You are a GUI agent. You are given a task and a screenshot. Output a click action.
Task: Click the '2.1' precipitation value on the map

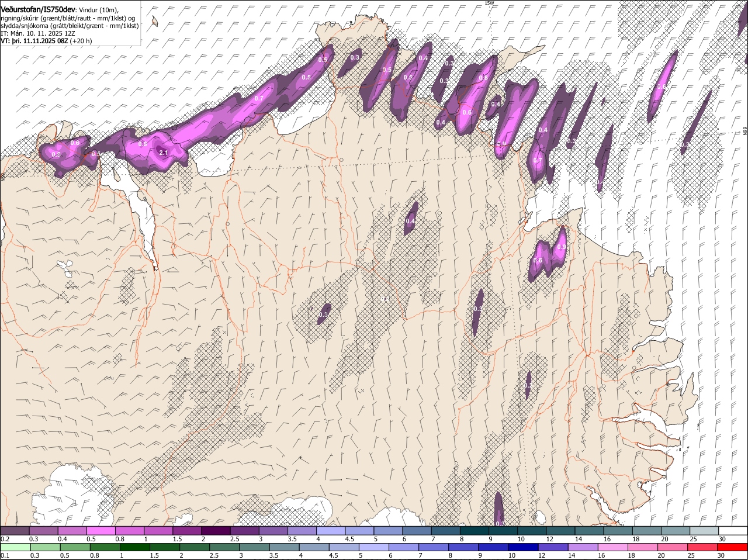click(x=163, y=153)
